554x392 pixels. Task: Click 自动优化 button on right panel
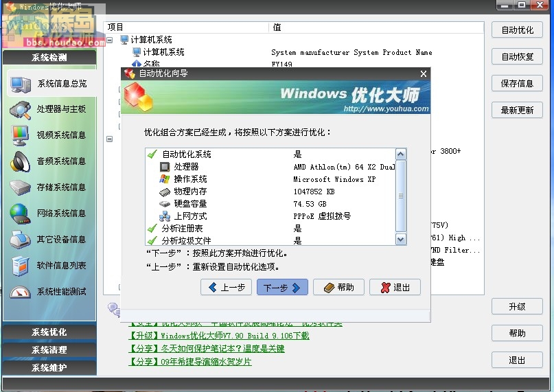coord(517,30)
